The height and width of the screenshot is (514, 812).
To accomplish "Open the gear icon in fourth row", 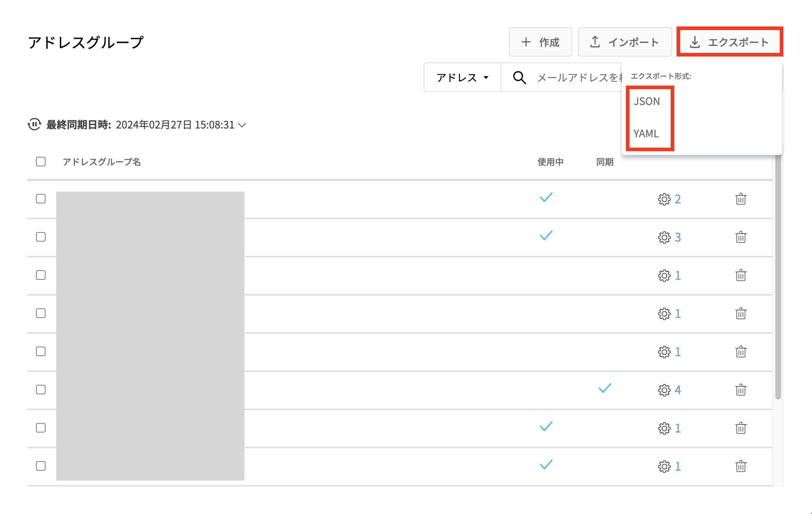I will (664, 314).
